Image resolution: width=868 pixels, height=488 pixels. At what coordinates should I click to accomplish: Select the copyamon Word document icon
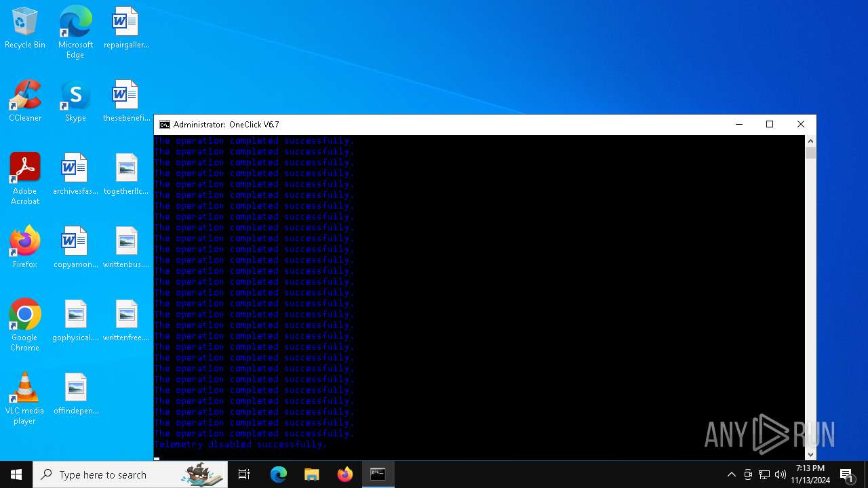pos(75,248)
